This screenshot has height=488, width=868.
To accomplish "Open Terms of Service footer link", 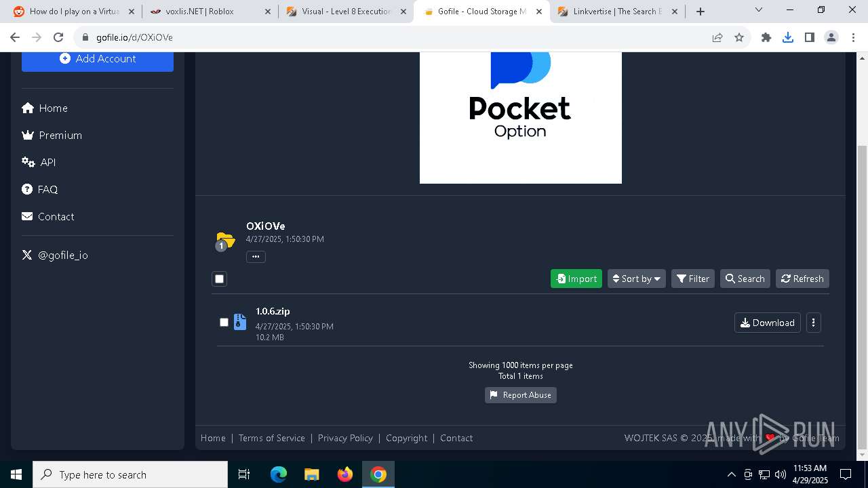I will point(272,438).
